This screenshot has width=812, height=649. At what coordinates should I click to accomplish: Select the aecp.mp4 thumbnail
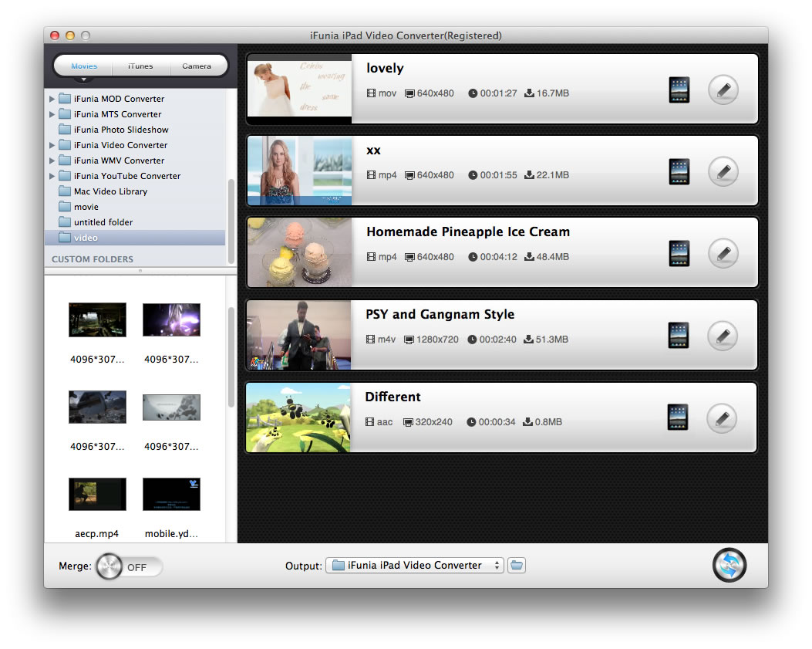[x=97, y=494]
